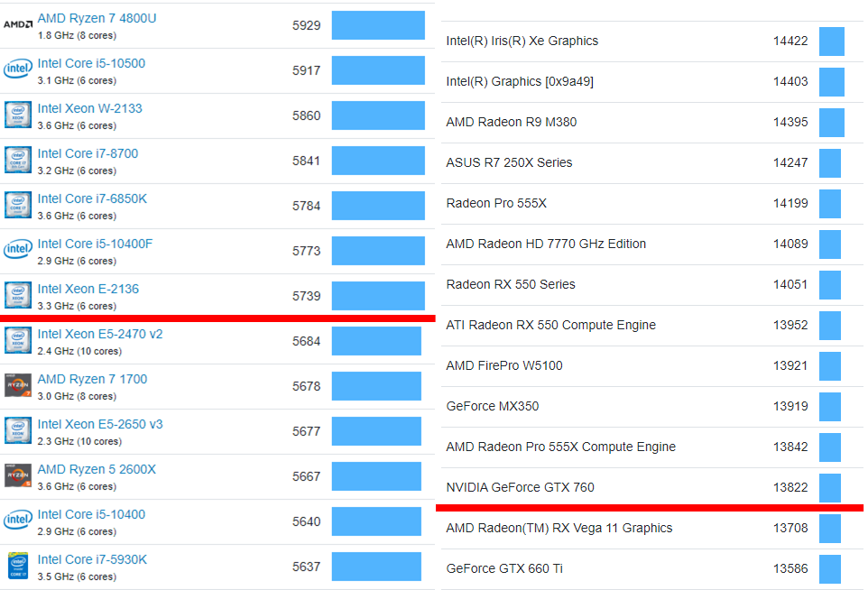The height and width of the screenshot is (590, 868).
Task: Click the Intel logo beside Core i5-10400F
Action: click(x=18, y=250)
